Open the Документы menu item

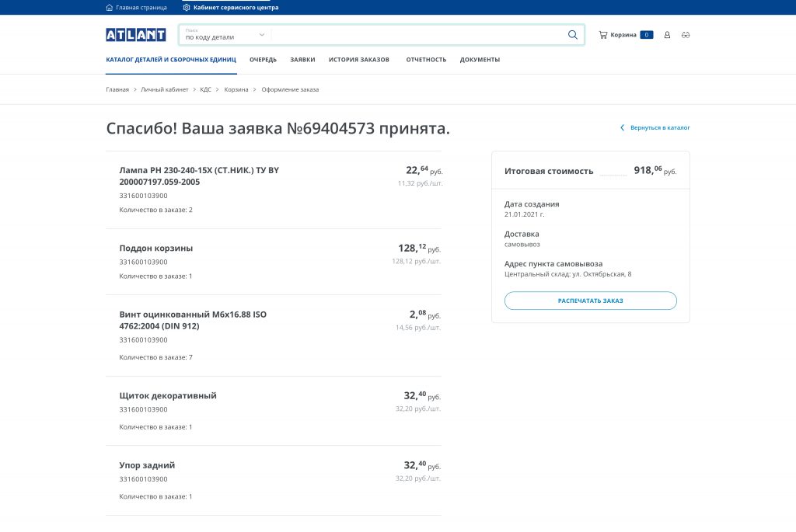[480, 60]
